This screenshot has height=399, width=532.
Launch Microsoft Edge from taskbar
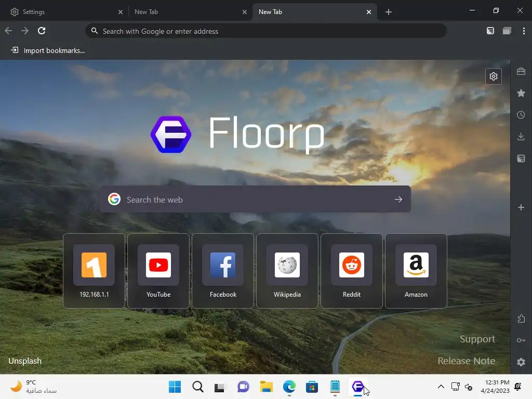pos(289,387)
